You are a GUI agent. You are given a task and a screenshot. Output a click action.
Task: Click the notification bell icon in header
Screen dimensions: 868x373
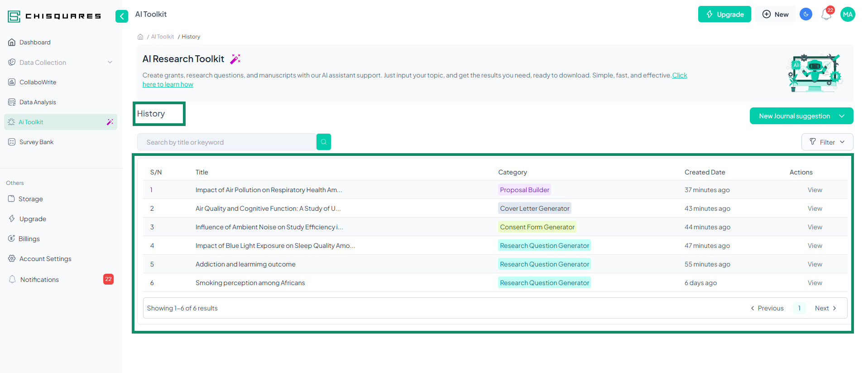click(x=826, y=15)
